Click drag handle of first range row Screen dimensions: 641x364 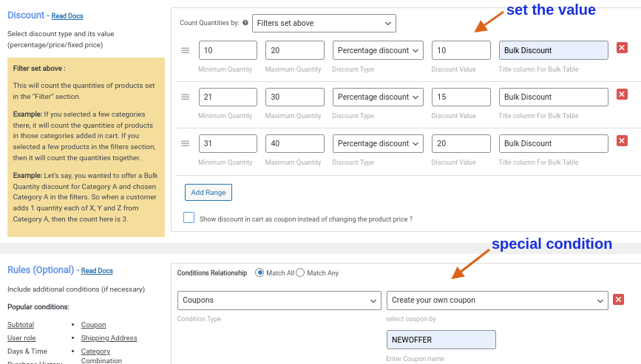click(x=185, y=50)
